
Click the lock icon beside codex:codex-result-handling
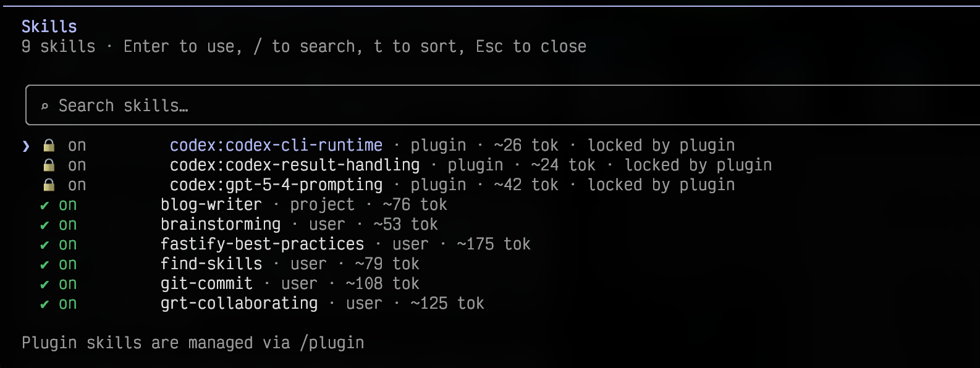click(x=49, y=165)
